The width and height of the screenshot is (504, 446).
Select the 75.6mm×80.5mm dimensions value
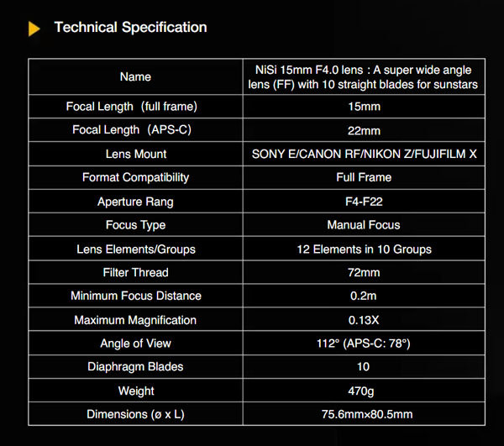[x=367, y=414]
